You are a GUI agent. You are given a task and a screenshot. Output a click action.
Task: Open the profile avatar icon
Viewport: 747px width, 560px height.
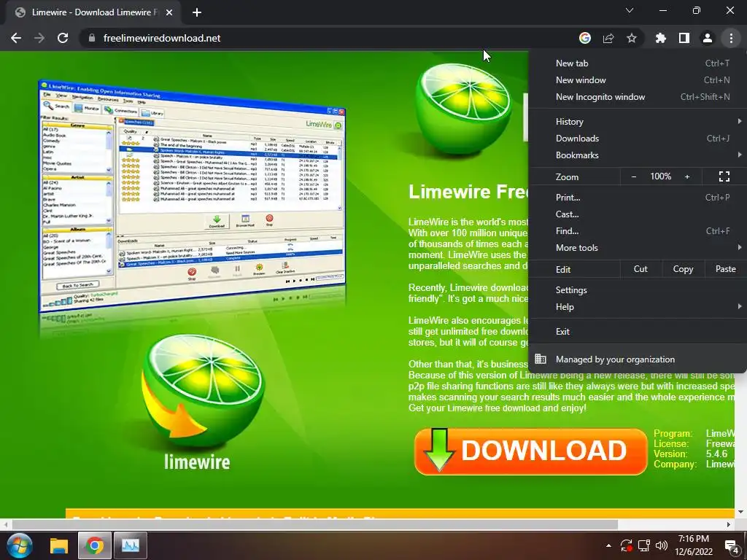pos(707,38)
